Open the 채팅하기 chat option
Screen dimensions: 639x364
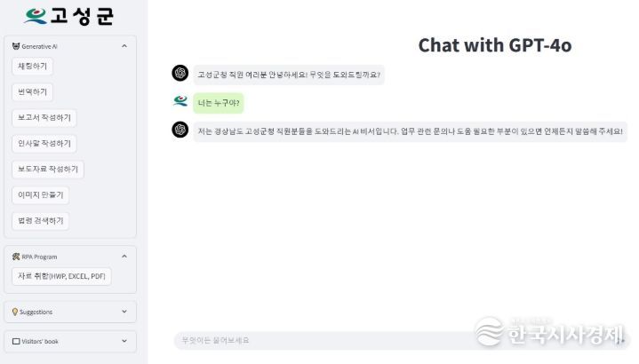click(32, 67)
